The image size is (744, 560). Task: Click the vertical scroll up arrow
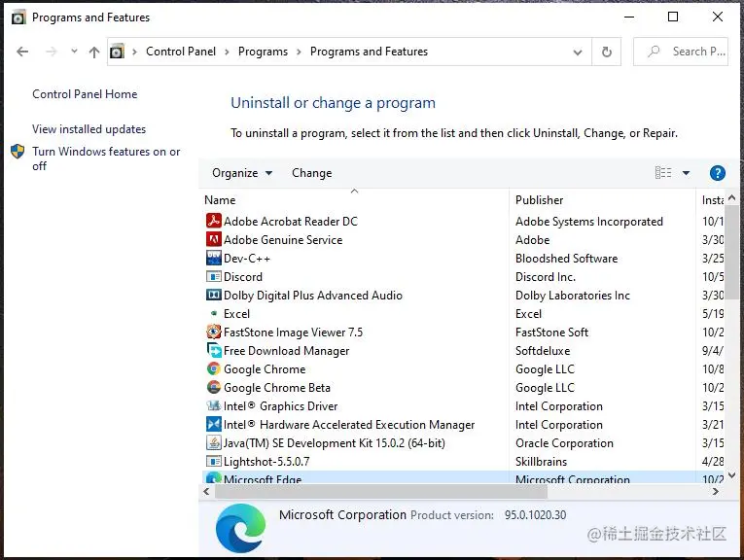(731, 197)
